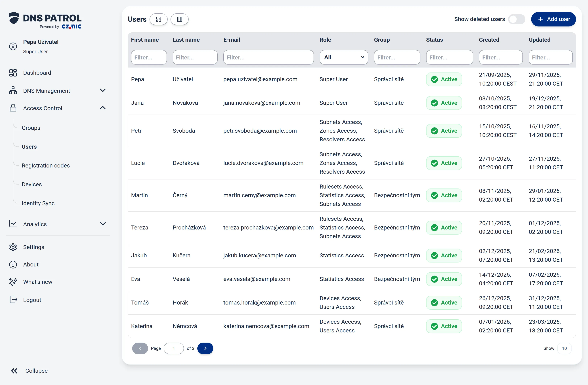Click the Settings gear icon
This screenshot has height=385, width=588.
click(x=13, y=247)
